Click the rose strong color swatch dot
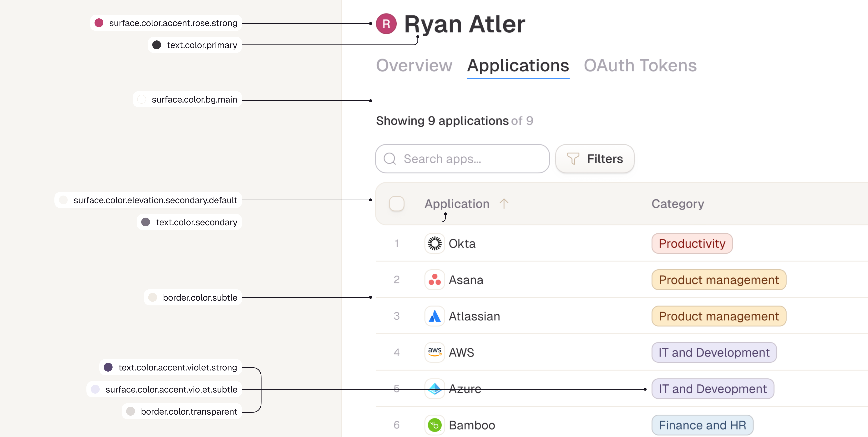The image size is (868, 437). click(x=99, y=23)
